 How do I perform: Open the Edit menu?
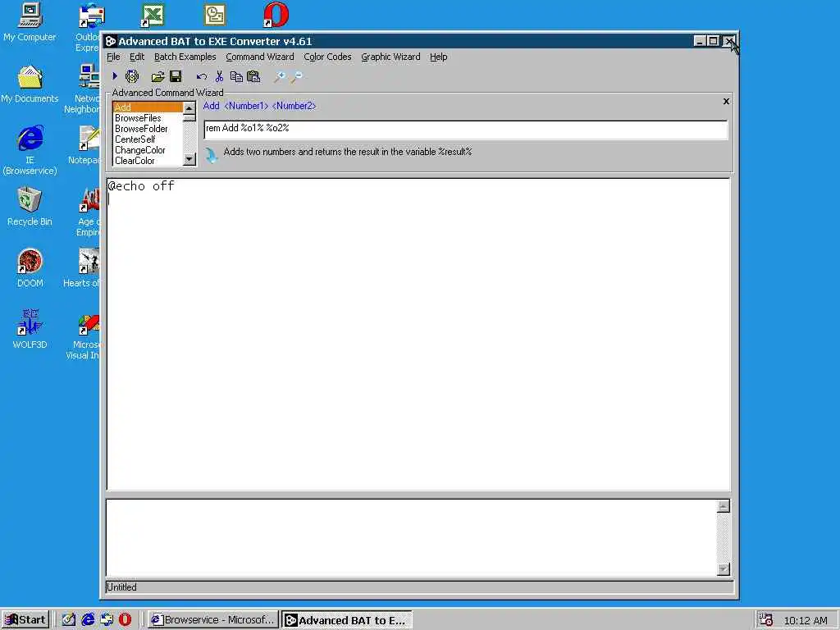click(x=137, y=57)
